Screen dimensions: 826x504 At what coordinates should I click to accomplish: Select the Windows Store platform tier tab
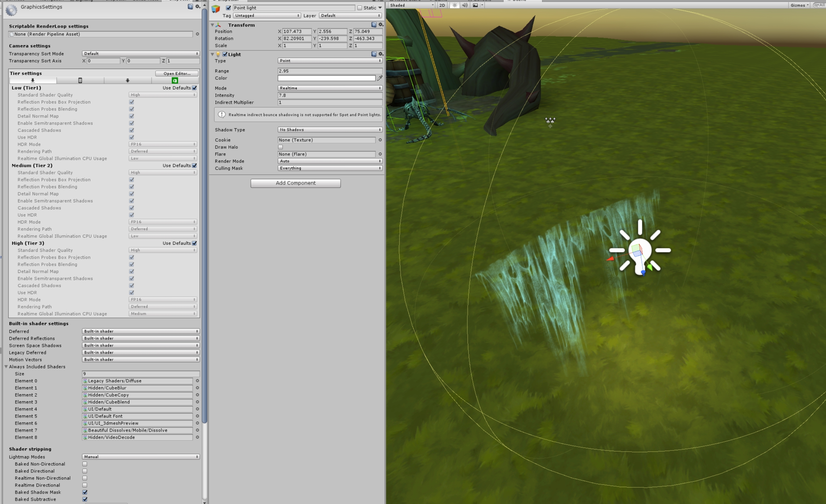175,81
